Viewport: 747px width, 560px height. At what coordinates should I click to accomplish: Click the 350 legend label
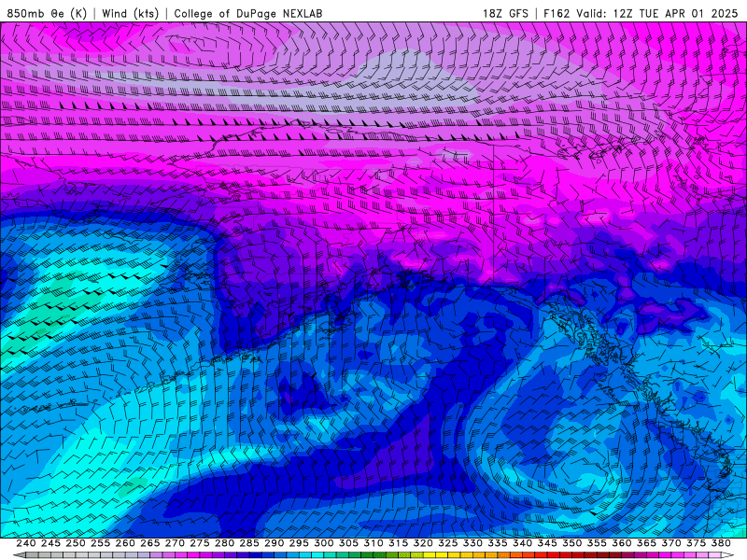click(x=571, y=543)
